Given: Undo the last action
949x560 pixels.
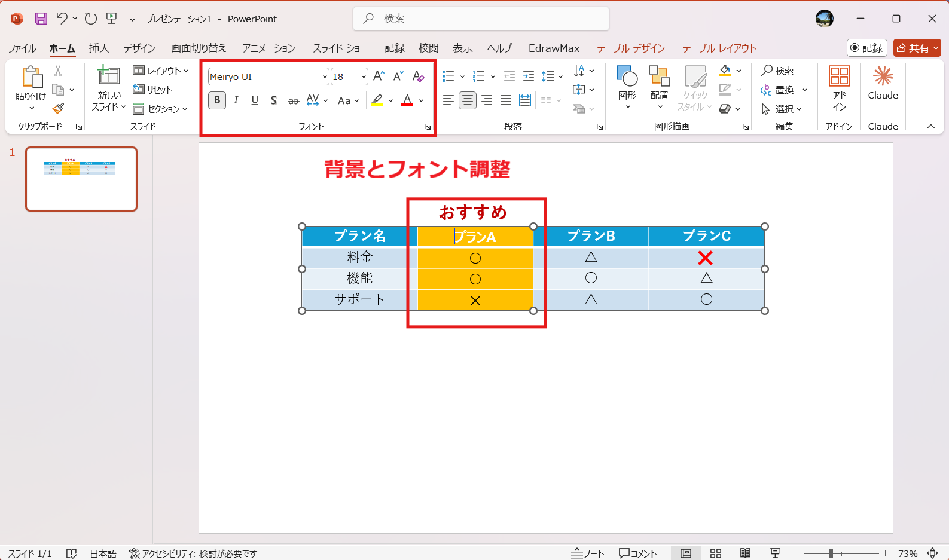Looking at the screenshot, I should (x=62, y=19).
